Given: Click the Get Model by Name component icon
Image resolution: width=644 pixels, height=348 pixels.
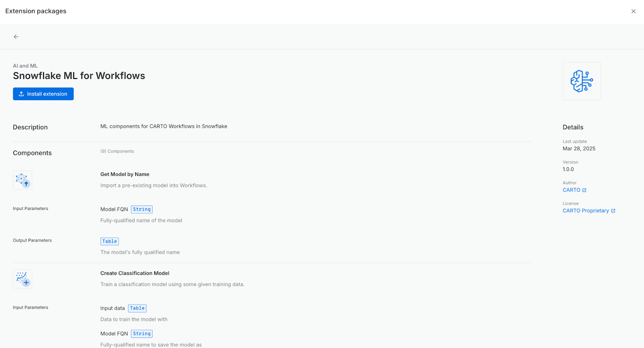Looking at the screenshot, I should coord(23,180).
